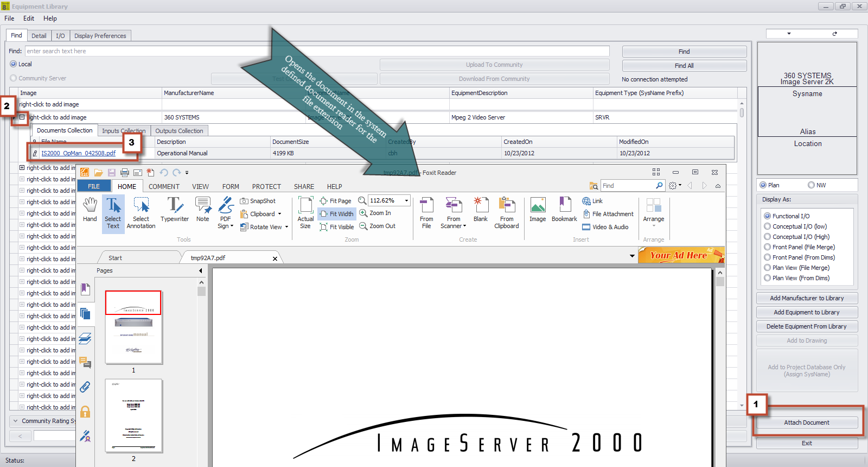The width and height of the screenshot is (868, 467).
Task: Expand the From Scanner dropdown
Action: [x=464, y=226]
